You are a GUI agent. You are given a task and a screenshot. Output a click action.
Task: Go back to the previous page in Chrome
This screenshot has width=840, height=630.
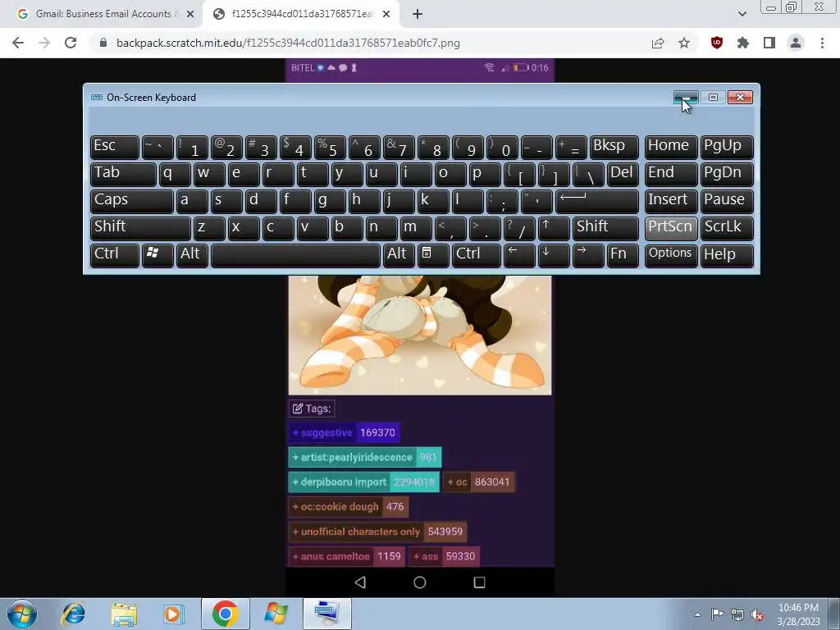18,43
